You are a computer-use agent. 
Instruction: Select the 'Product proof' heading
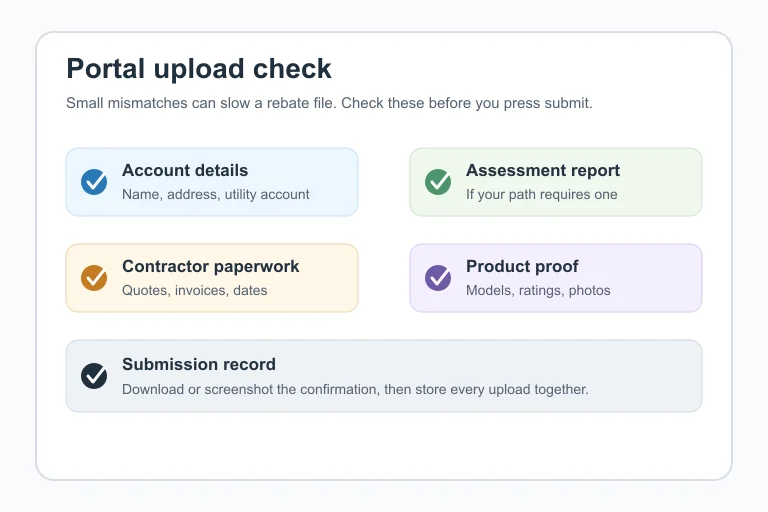click(x=522, y=266)
